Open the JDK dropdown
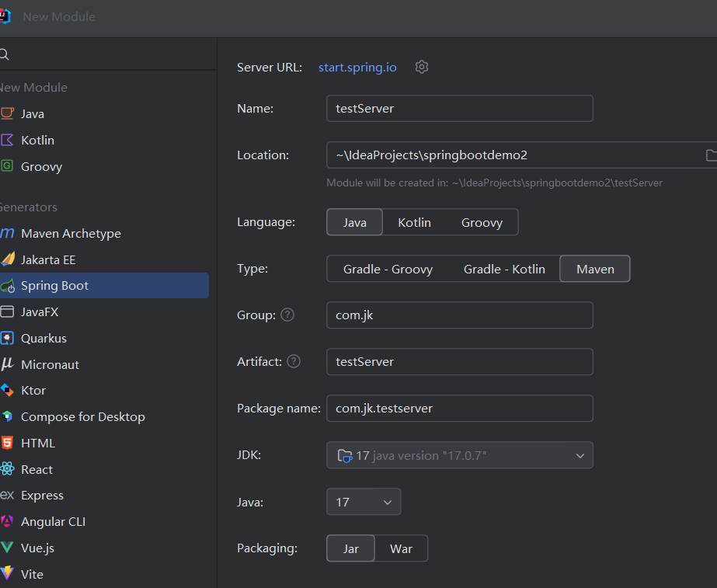 click(460, 455)
